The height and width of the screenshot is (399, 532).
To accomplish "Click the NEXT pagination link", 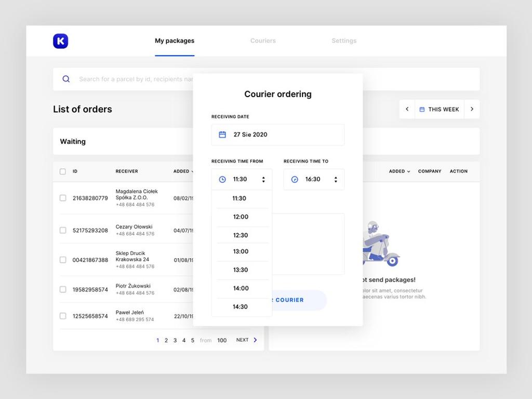I will pos(242,340).
